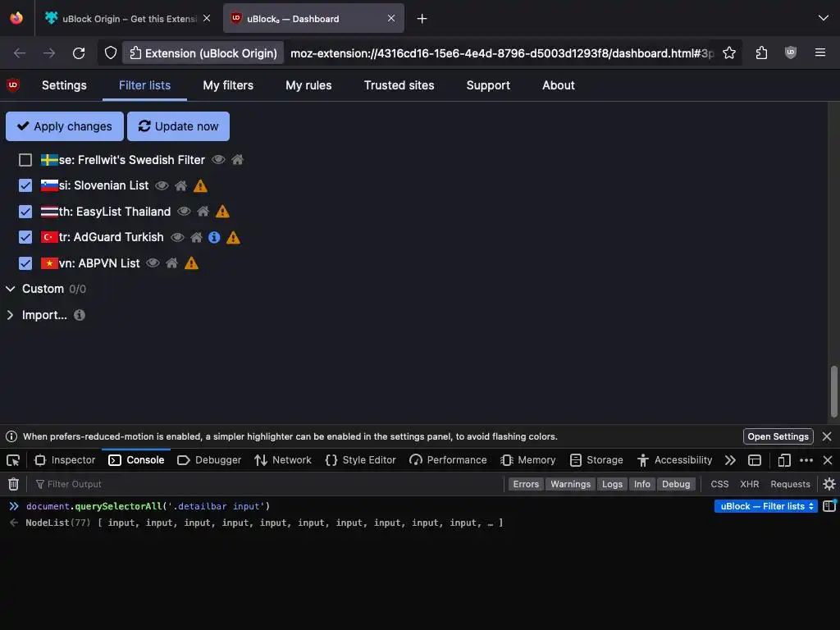This screenshot has width=840, height=630.
Task: Focus the Filter Output input field
Action: [268, 484]
